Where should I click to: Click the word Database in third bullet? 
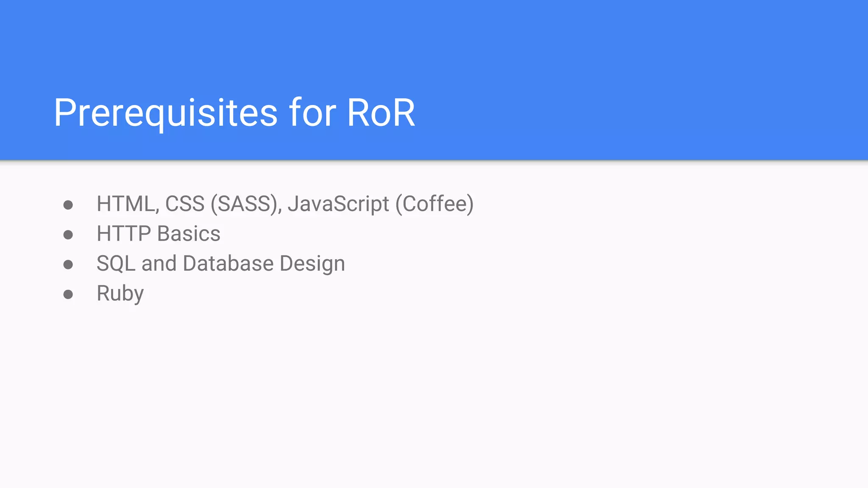point(228,263)
